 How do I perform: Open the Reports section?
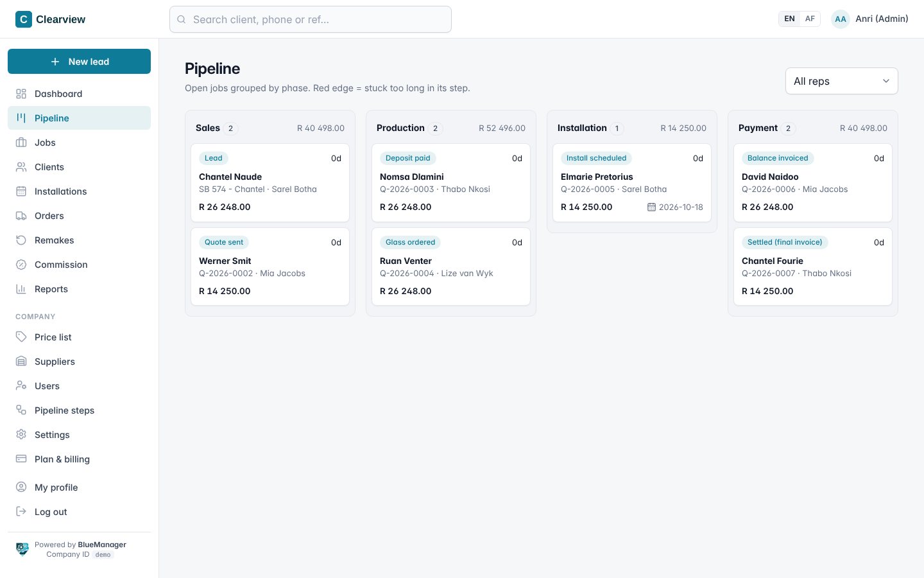tap(79, 289)
